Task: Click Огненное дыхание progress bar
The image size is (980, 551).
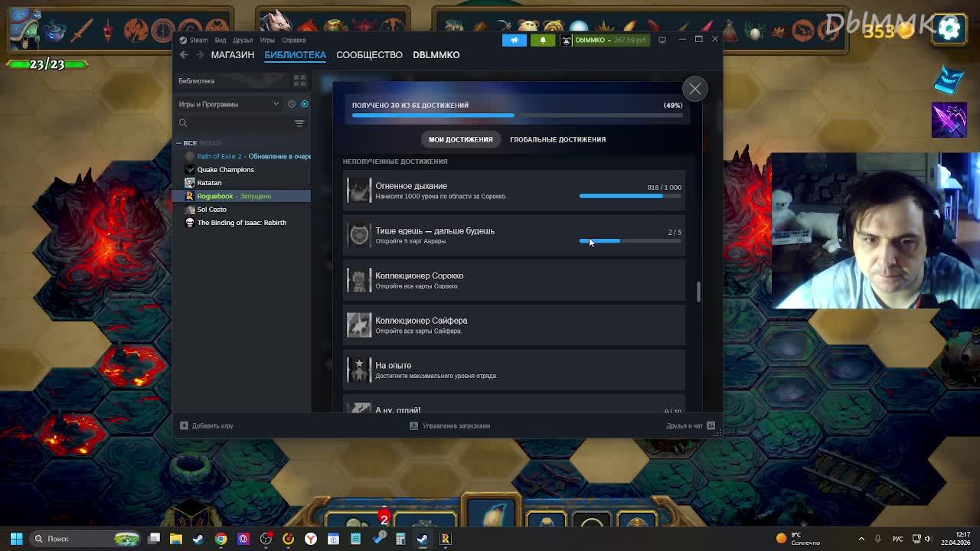Action: click(630, 196)
